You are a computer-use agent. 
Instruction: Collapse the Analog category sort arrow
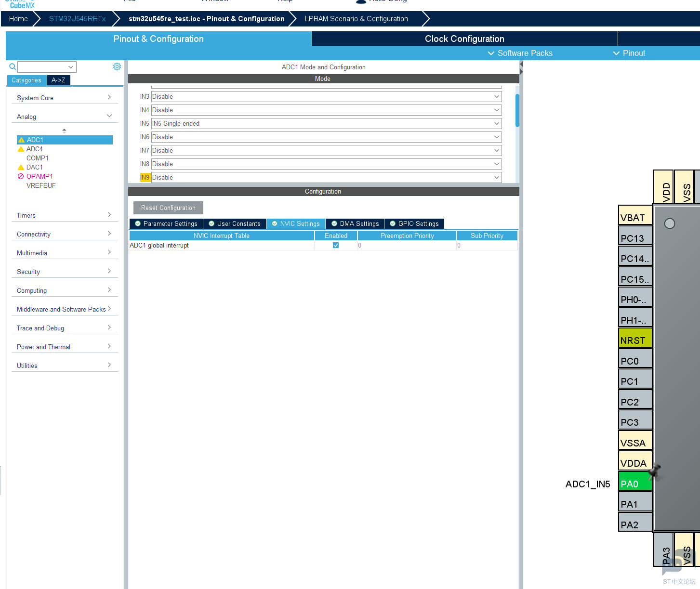64,131
